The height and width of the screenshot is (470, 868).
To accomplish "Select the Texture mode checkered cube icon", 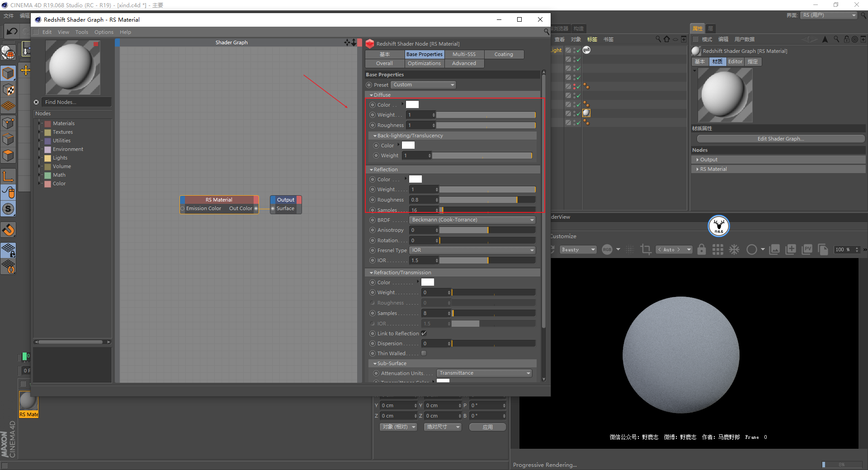I will 8,89.
